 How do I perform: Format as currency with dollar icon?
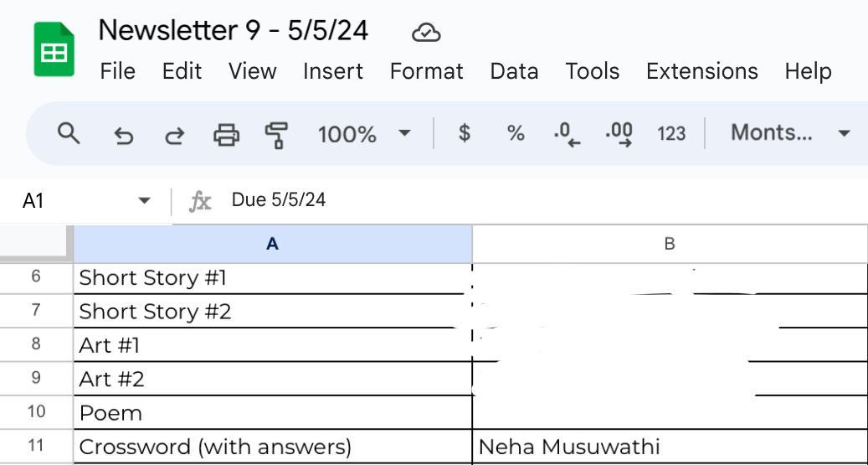(x=465, y=133)
